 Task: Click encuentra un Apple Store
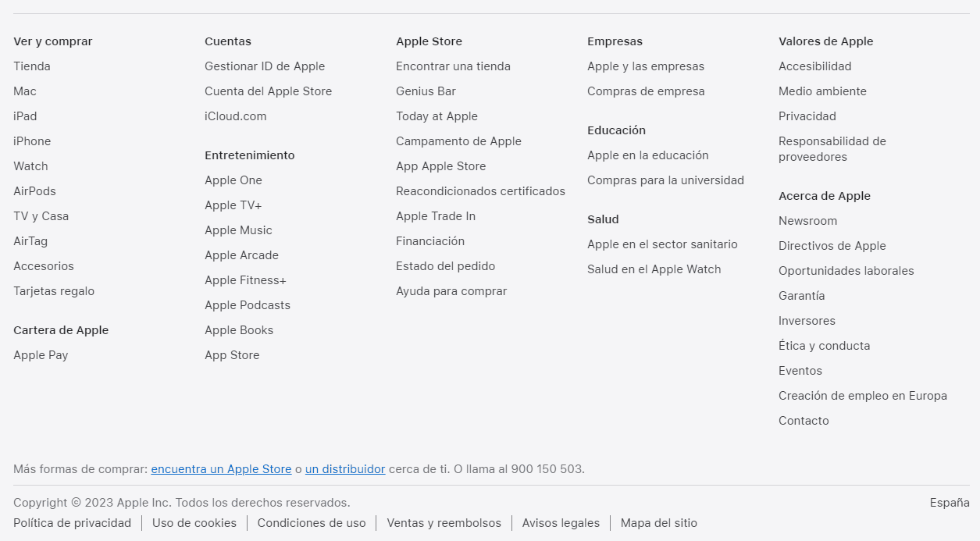[x=221, y=469]
